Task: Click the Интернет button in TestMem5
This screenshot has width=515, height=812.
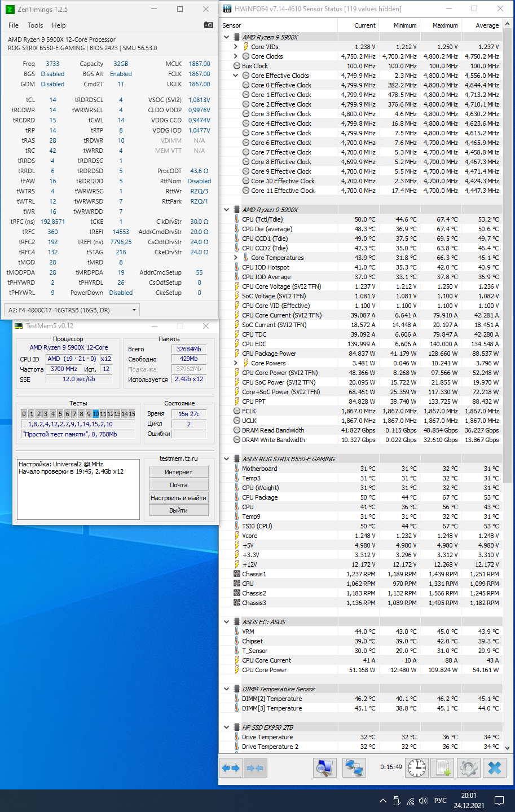Action: coord(179,472)
